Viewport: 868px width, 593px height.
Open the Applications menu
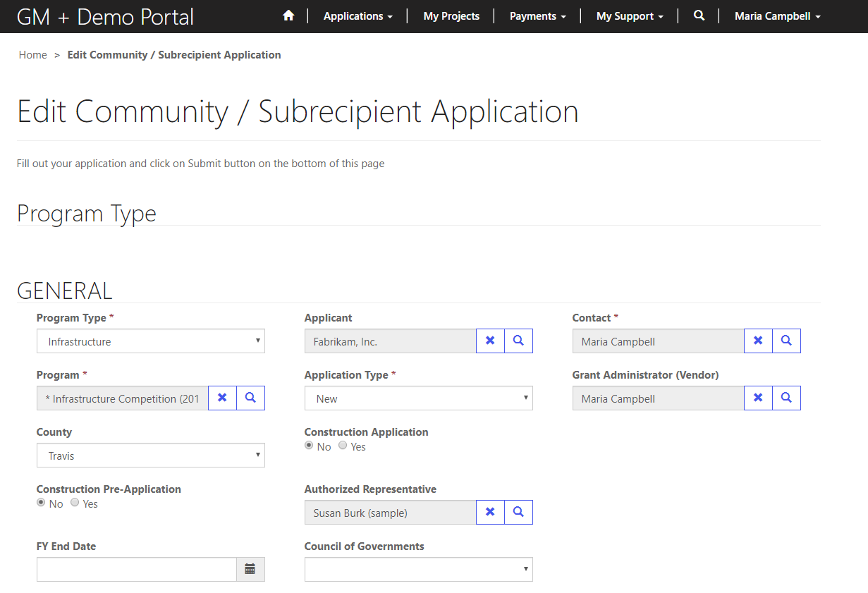pos(357,16)
